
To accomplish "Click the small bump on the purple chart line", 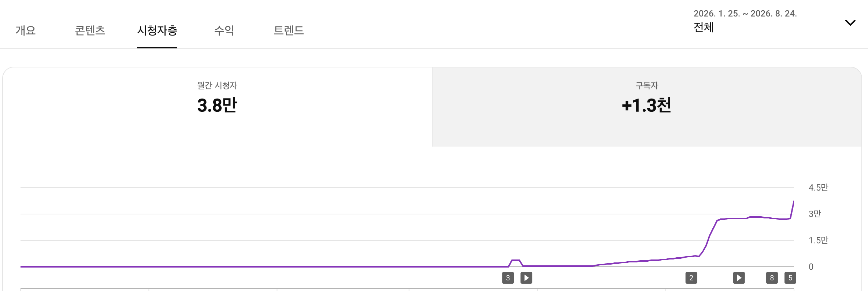I will click(516, 261).
